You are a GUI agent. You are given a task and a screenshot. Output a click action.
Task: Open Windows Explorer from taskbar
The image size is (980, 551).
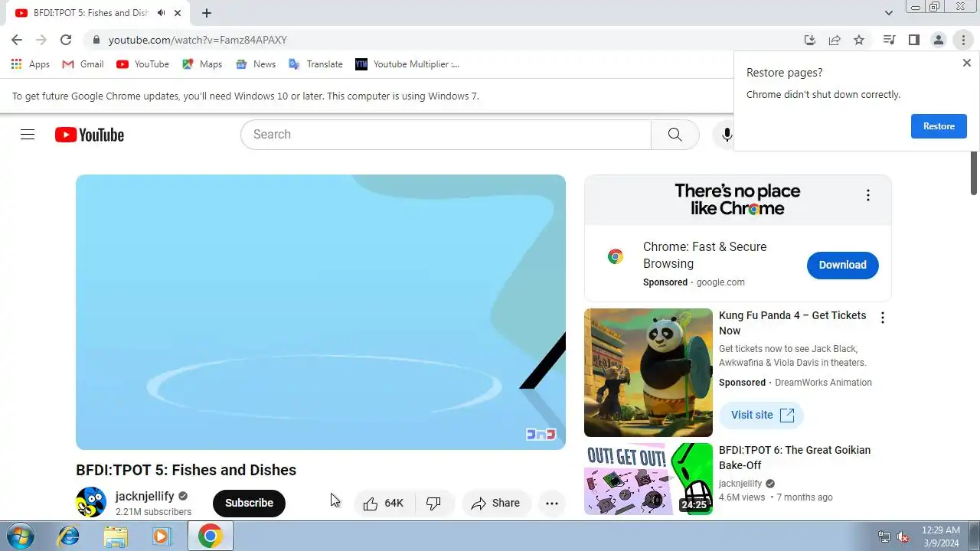tap(116, 536)
